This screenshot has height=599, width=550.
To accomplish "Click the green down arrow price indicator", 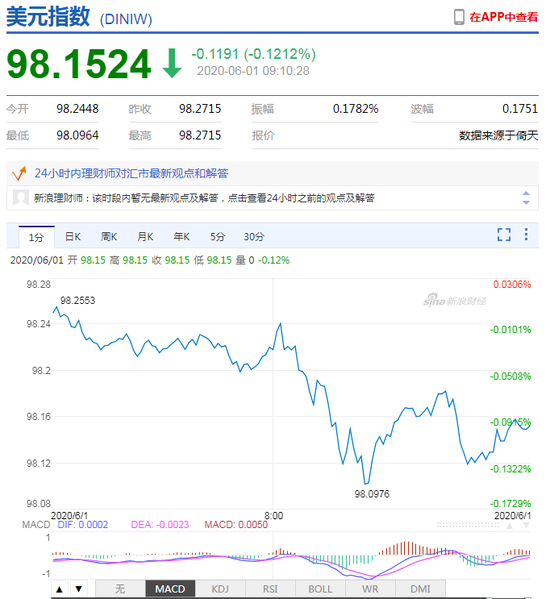I will click(172, 63).
